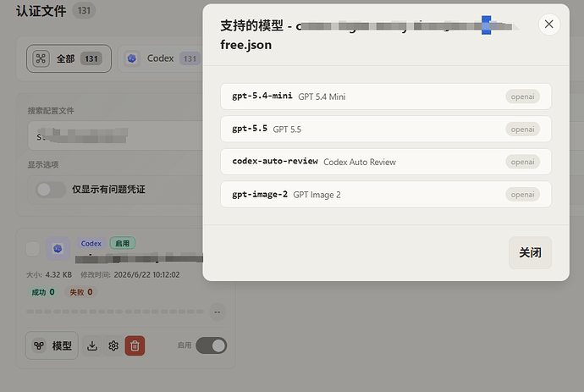Click the dialog title 支持的模型
The height and width of the screenshot is (392, 584).
(x=251, y=25)
